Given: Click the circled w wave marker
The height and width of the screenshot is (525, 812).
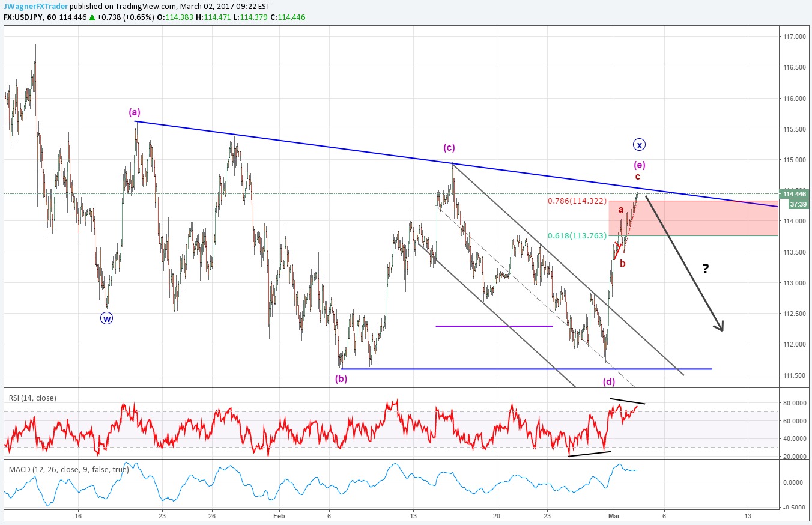Looking at the screenshot, I should point(106,318).
